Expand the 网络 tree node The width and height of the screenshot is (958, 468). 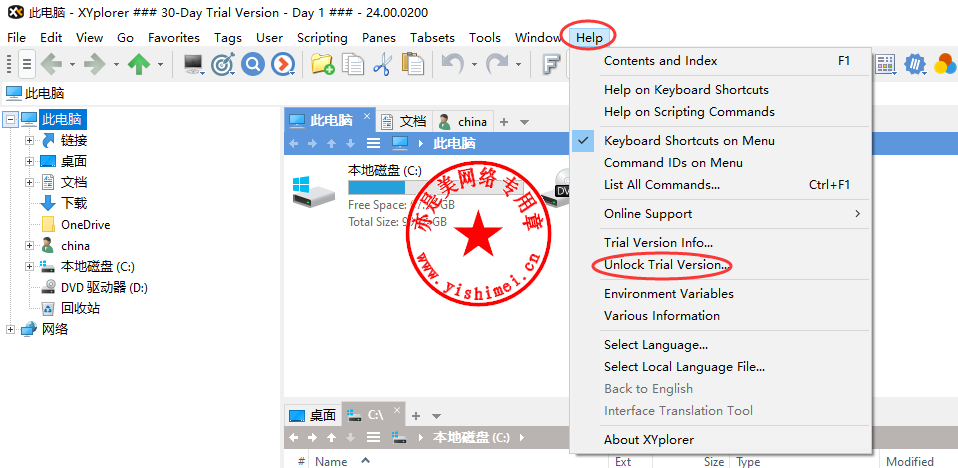11,329
